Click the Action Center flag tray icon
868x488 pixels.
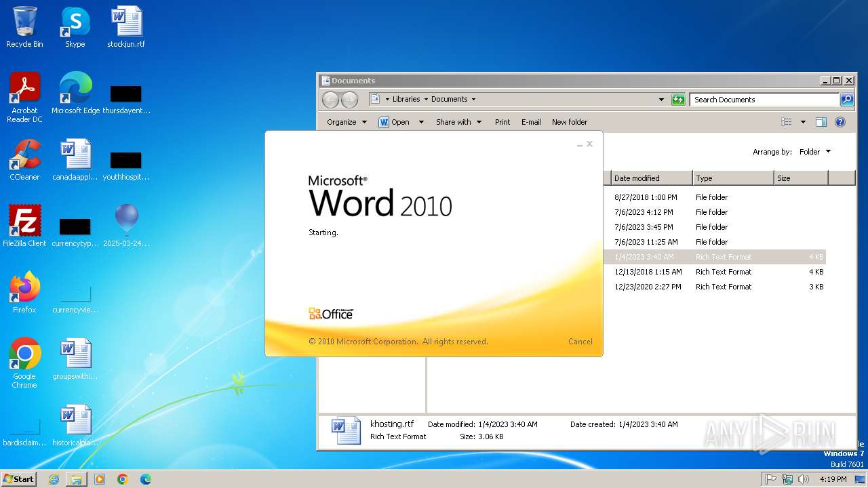click(x=771, y=479)
